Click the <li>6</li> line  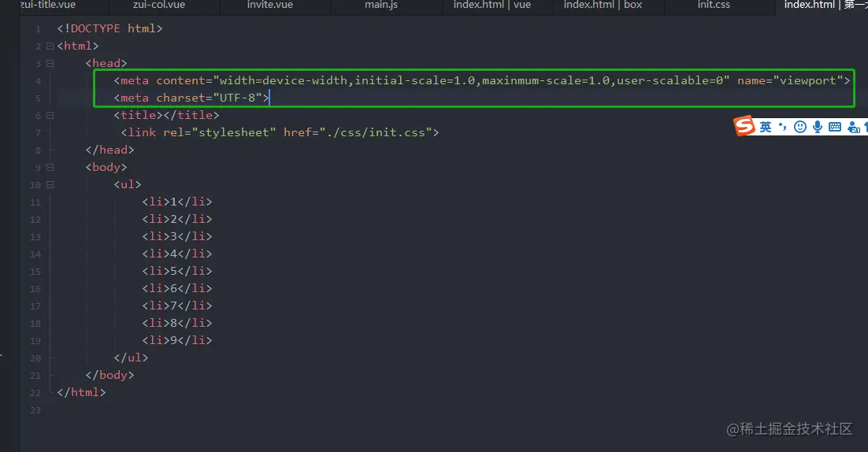177,288
